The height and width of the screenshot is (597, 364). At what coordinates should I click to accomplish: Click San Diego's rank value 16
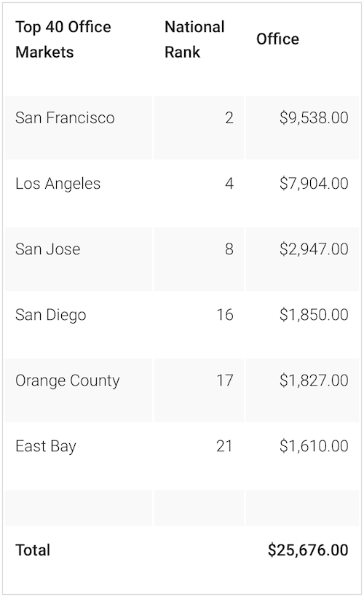coord(225,315)
